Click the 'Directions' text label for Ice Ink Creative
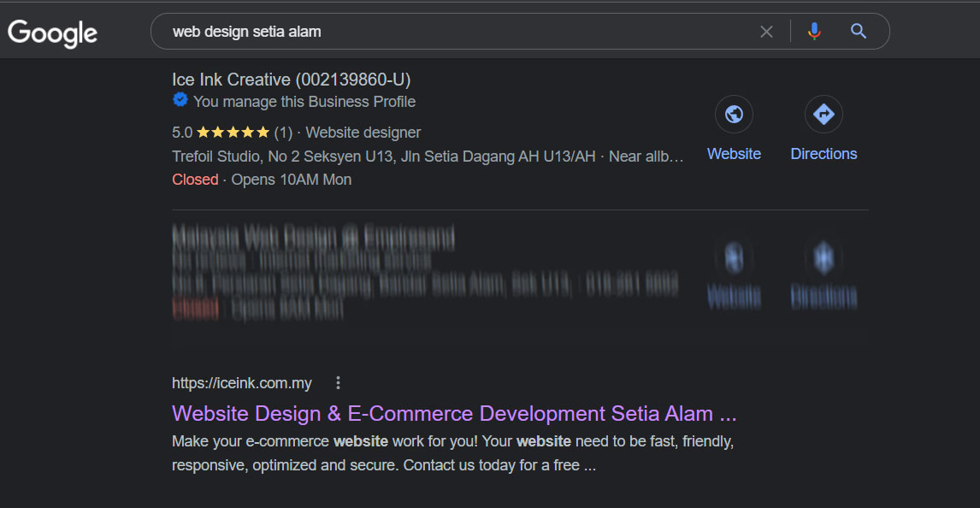980x508 pixels. click(x=824, y=154)
